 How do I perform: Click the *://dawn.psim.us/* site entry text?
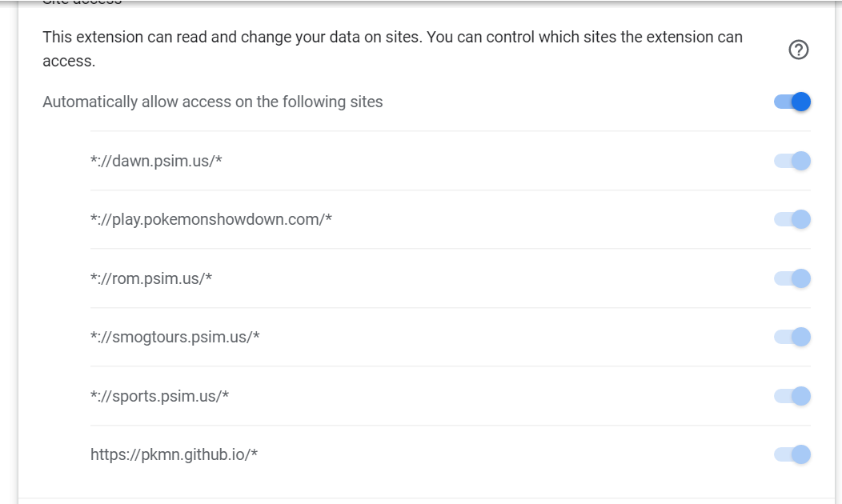[156, 161]
